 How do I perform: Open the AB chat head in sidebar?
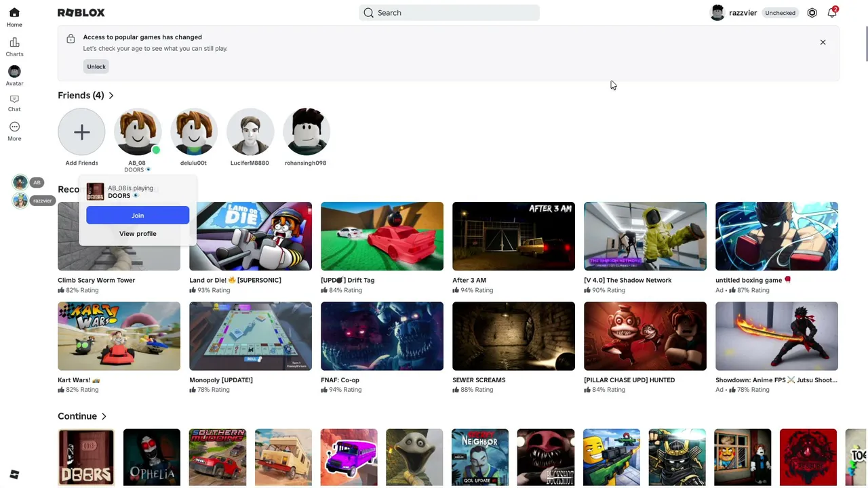pos(20,182)
